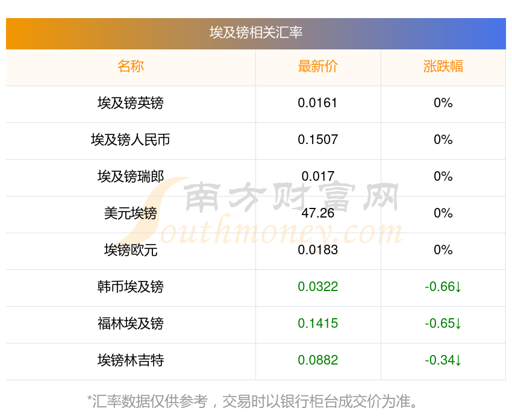Open the 埃及镑英镑 exchange rate row
The height and width of the screenshot is (420, 512).
point(131,103)
